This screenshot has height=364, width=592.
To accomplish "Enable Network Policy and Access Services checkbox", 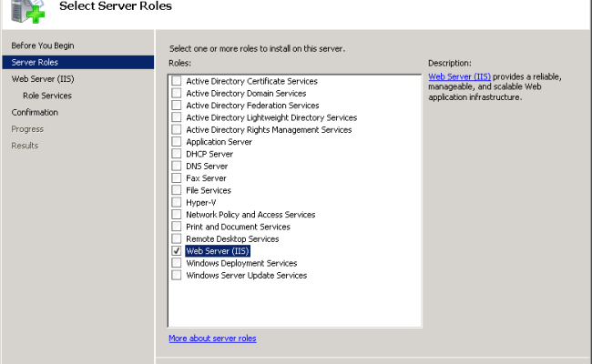I will tap(177, 214).
